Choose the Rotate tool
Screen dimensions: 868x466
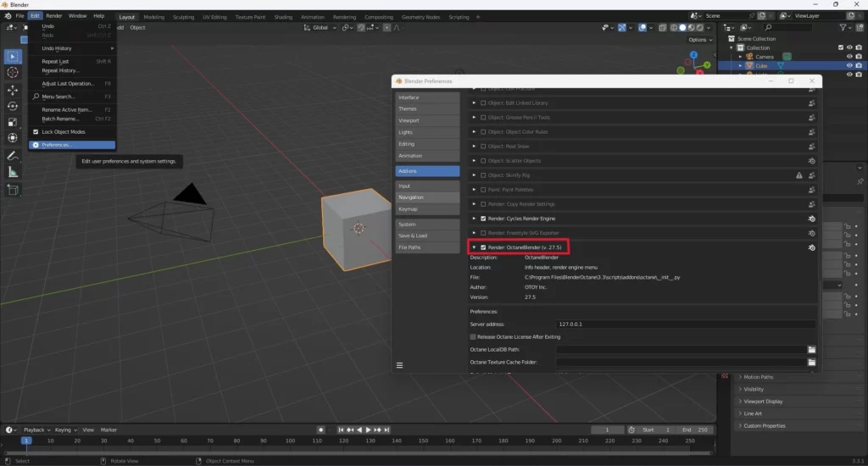[13, 106]
